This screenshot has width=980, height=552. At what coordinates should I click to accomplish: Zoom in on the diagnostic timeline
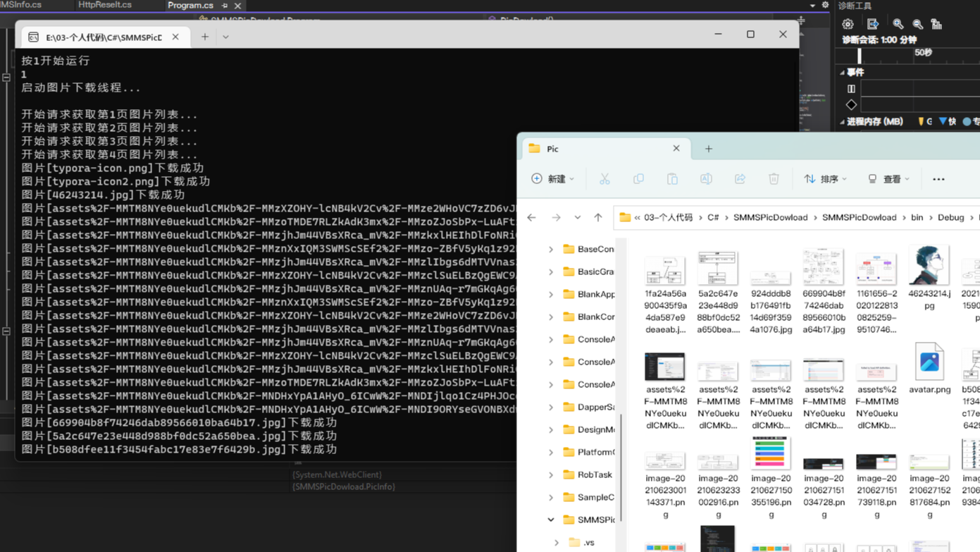coord(898,24)
